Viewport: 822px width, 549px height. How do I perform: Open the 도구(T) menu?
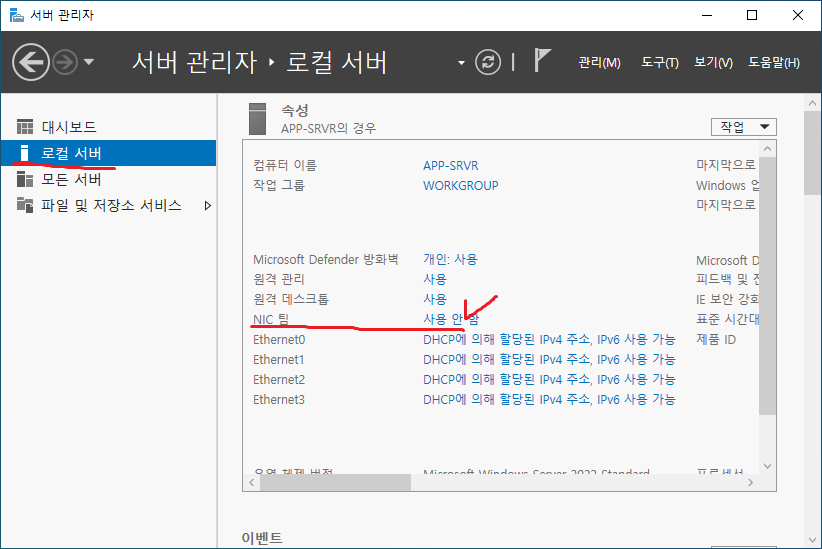[660, 62]
